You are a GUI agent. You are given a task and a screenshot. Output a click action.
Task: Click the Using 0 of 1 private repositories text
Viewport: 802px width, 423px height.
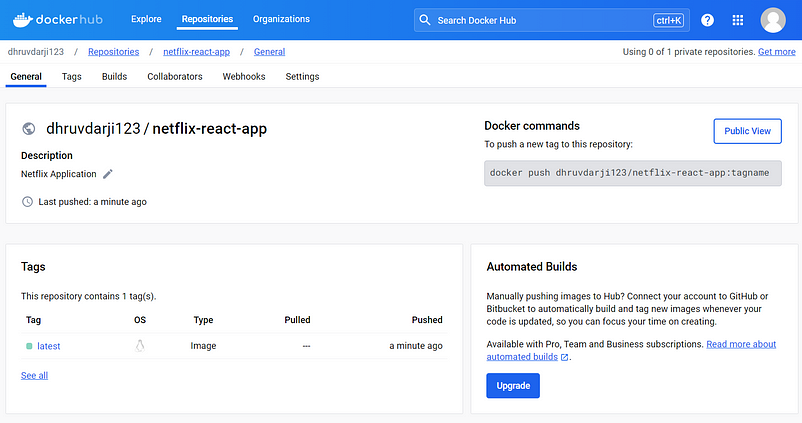pyautogui.click(x=688, y=52)
